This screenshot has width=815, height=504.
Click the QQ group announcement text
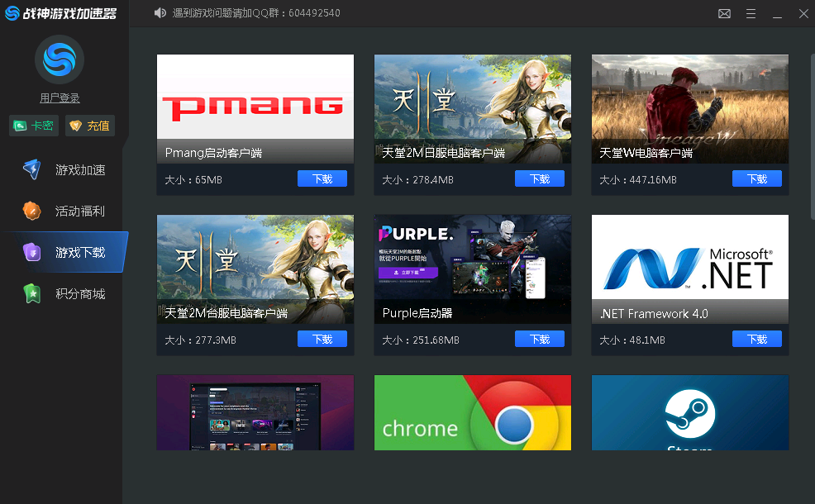pyautogui.click(x=256, y=13)
